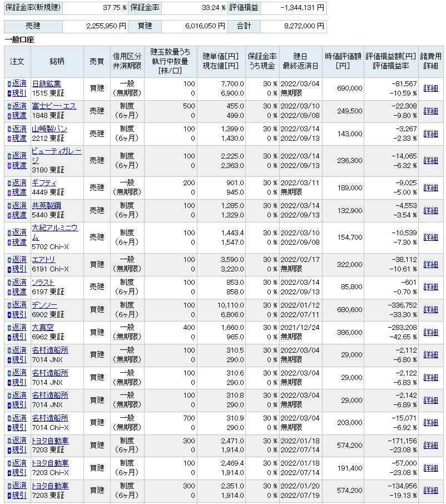This screenshot has width=446, height=504.
Task: Click 返済 for the 日鉄鉱業 position
Action: [19, 83]
